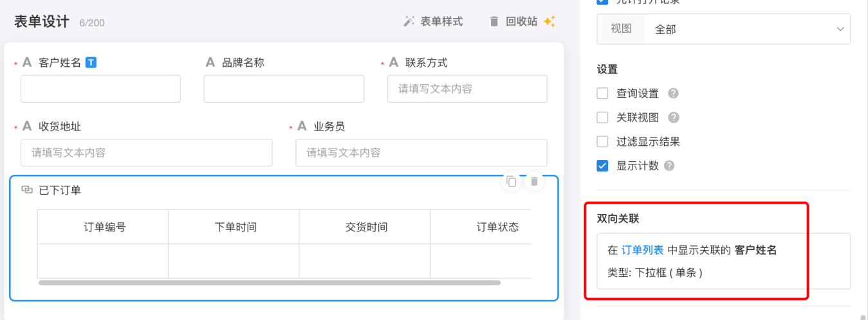Screen dimensions: 868x320
Task: Click the blue T badge next to 客户姓名
Action: click(91, 62)
